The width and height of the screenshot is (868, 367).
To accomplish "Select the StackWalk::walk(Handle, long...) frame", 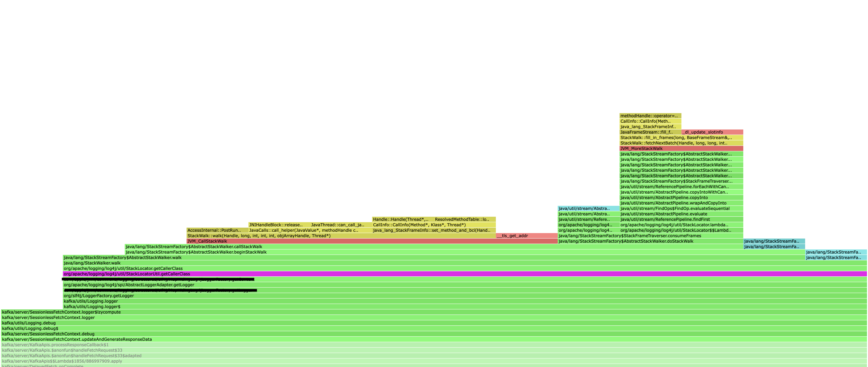I will 341,236.
